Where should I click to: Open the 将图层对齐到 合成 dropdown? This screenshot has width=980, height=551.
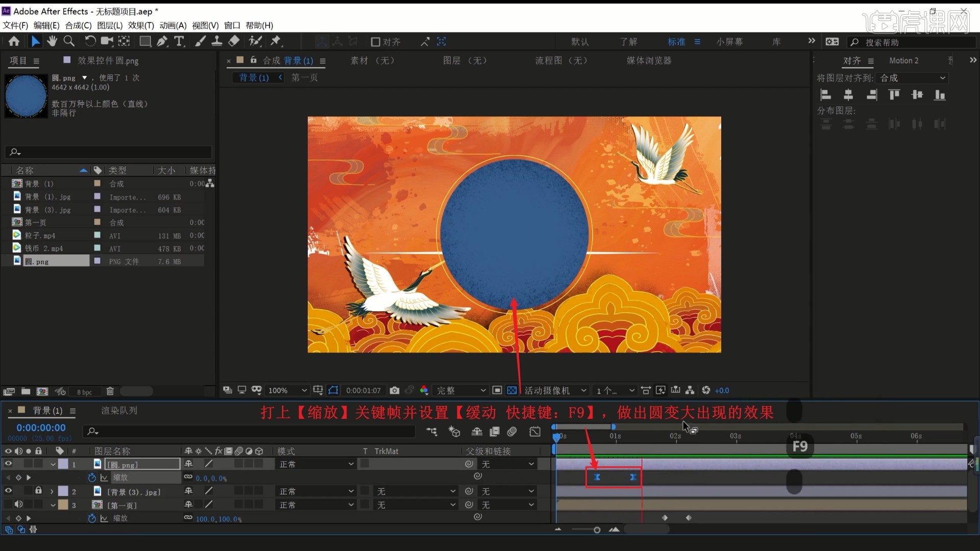(912, 78)
